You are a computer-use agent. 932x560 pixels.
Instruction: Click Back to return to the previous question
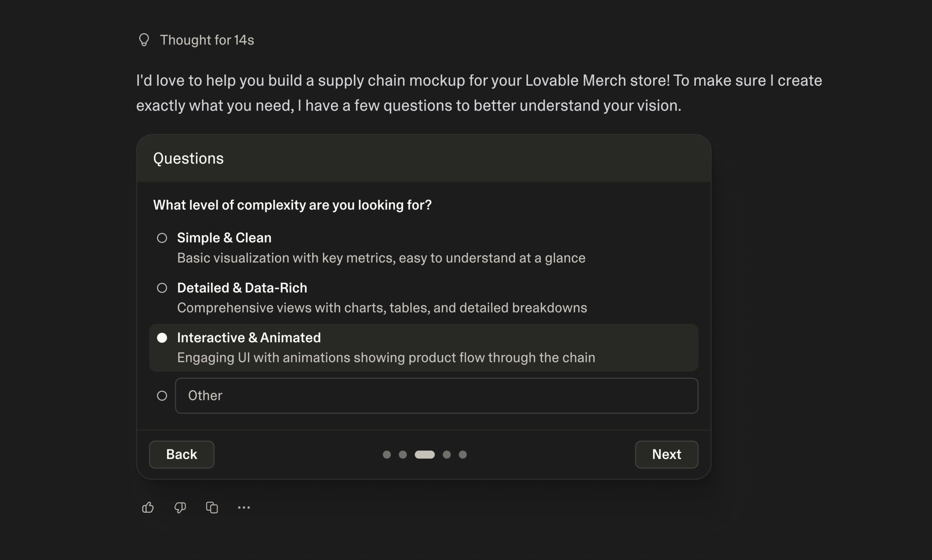[181, 454]
